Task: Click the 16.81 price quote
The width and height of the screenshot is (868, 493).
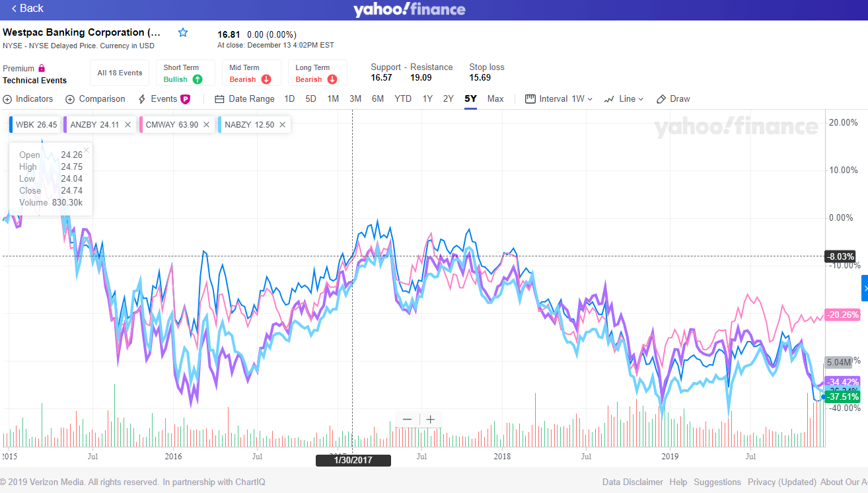Action: tap(228, 34)
